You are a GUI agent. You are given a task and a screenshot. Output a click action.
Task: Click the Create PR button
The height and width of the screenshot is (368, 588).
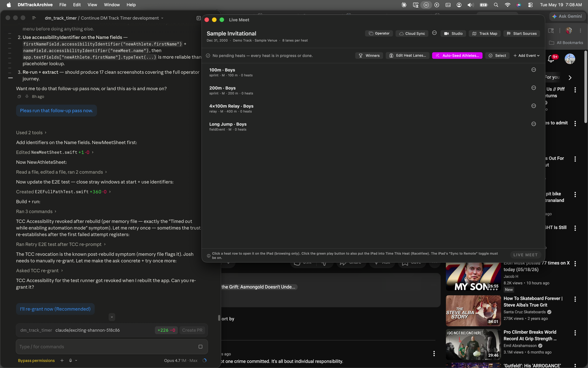point(192,330)
